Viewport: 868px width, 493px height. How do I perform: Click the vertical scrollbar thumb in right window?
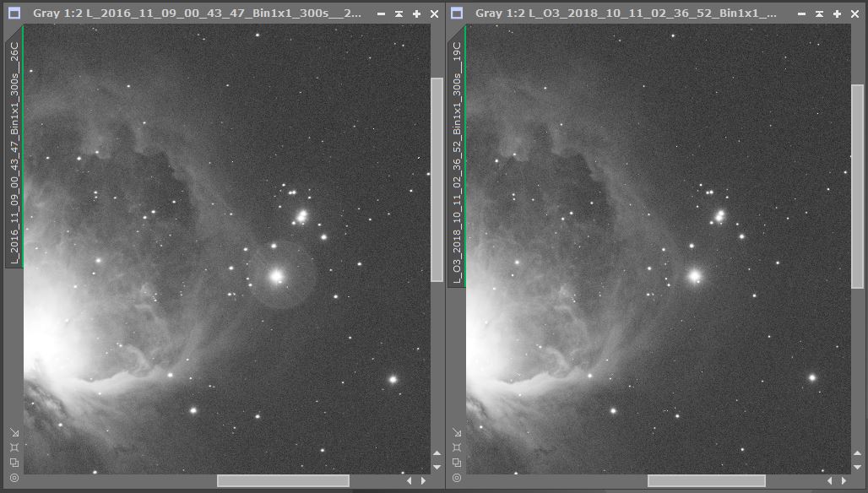click(858, 187)
